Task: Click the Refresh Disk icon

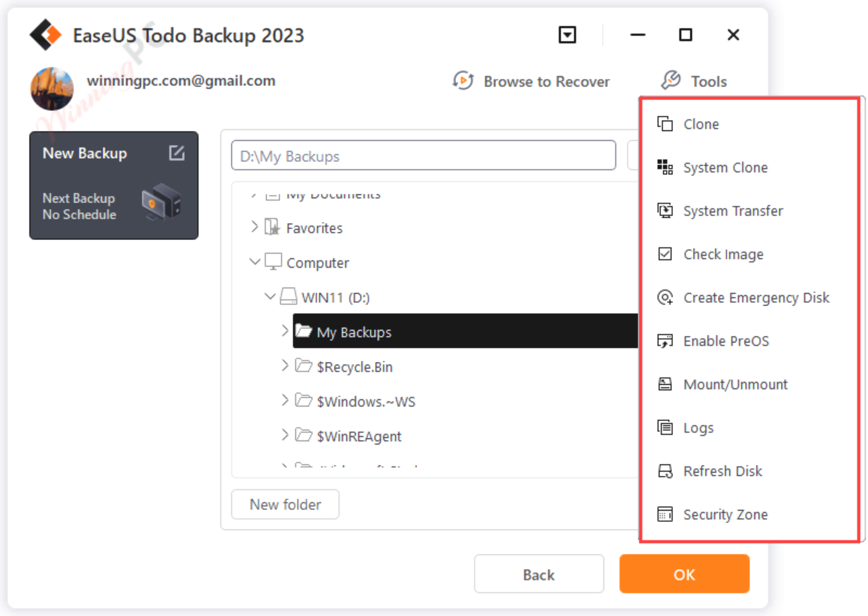Action: [665, 471]
